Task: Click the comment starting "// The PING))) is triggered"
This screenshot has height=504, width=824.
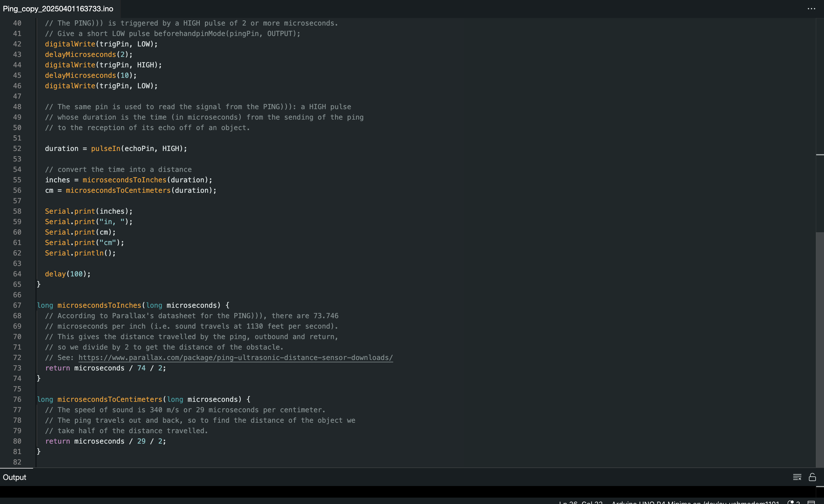Action: point(192,23)
